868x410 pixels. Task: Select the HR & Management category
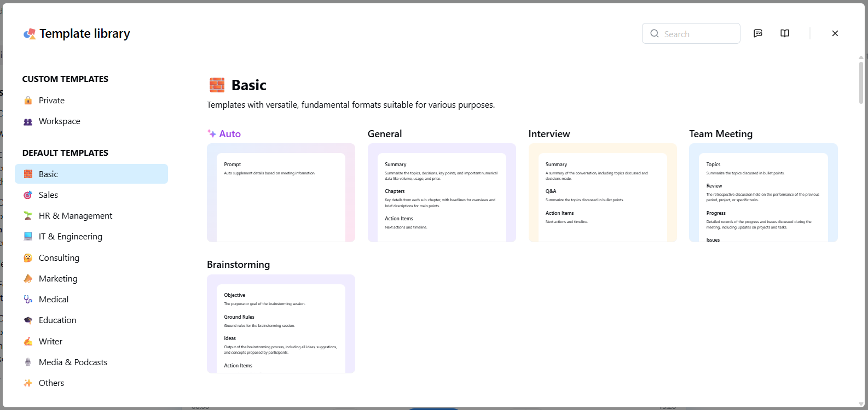point(75,216)
